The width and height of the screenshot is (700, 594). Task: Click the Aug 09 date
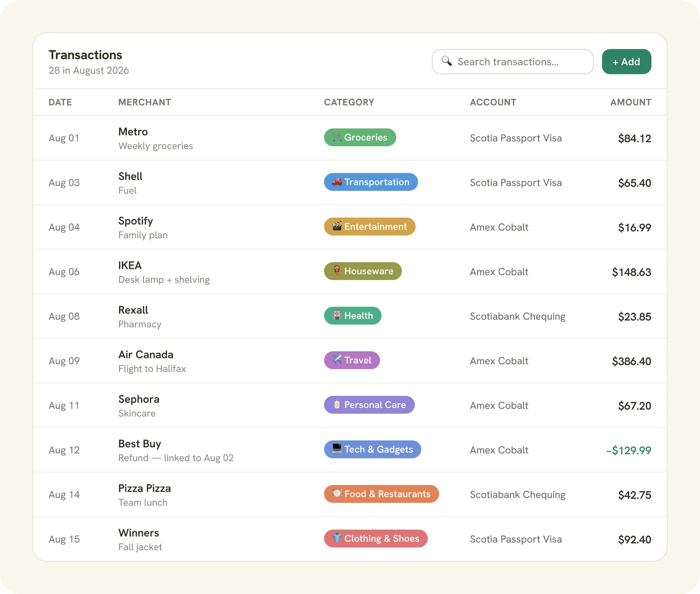tap(64, 361)
